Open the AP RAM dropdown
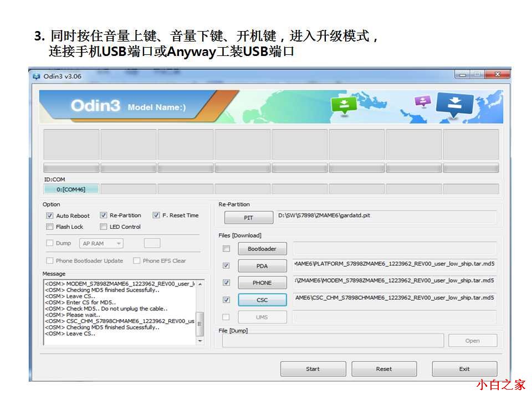The image size is (532, 399). (x=101, y=244)
